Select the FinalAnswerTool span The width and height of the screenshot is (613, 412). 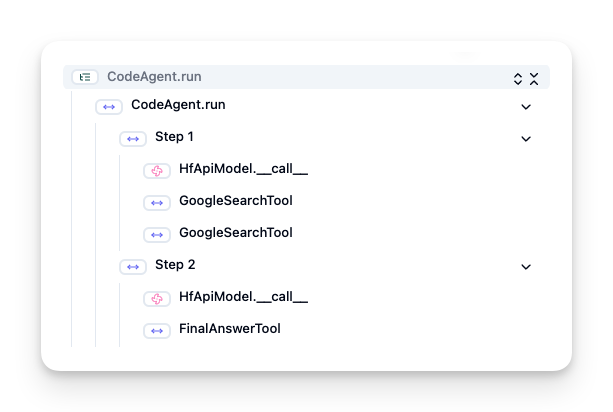[229, 329]
